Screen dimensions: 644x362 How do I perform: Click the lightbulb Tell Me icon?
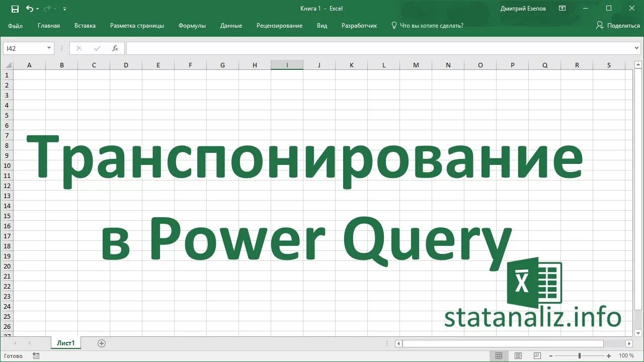click(x=394, y=26)
